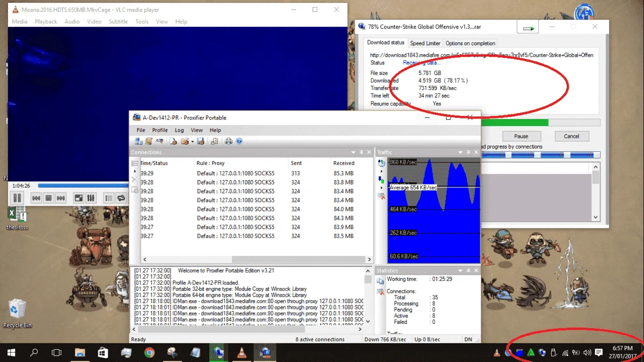Click Rule : Proxy column header
The image size is (644, 362).
[x=210, y=163]
